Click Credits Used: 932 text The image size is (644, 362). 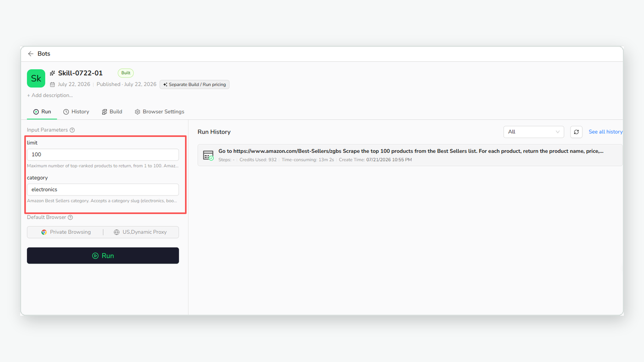(x=258, y=160)
